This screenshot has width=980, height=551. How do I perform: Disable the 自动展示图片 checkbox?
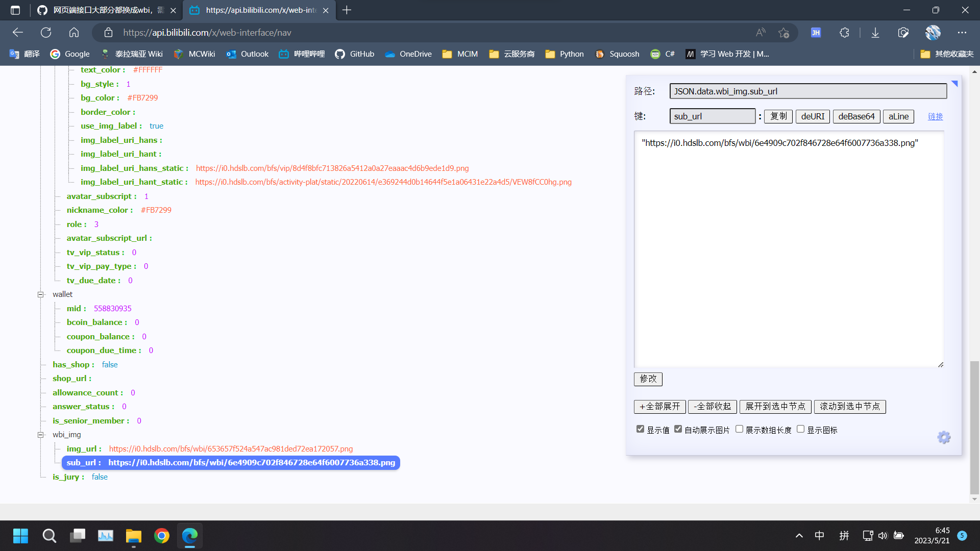click(678, 429)
